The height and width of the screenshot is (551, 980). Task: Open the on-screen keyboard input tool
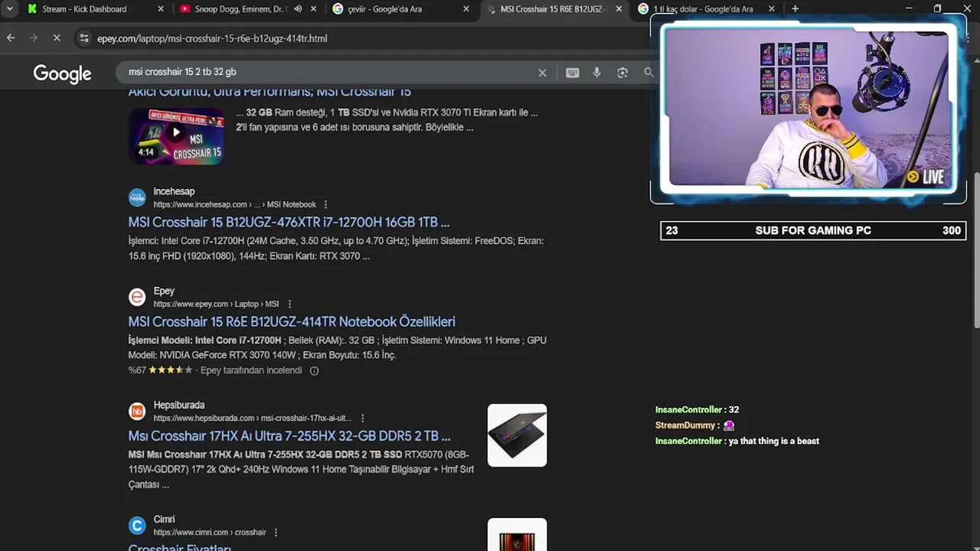click(572, 73)
